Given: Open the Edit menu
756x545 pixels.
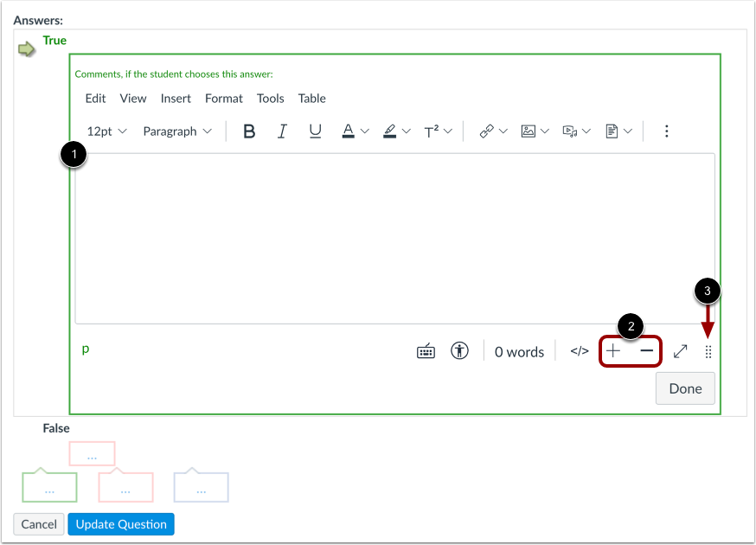Looking at the screenshot, I should click(x=95, y=99).
